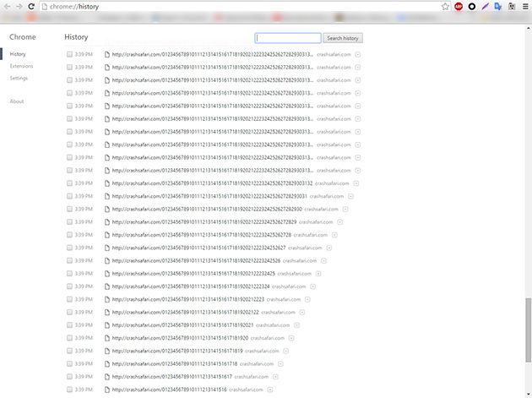The width and height of the screenshot is (532, 398).
Task: Open dropdown arrow for URL ending 192021
Action: click(x=296, y=325)
